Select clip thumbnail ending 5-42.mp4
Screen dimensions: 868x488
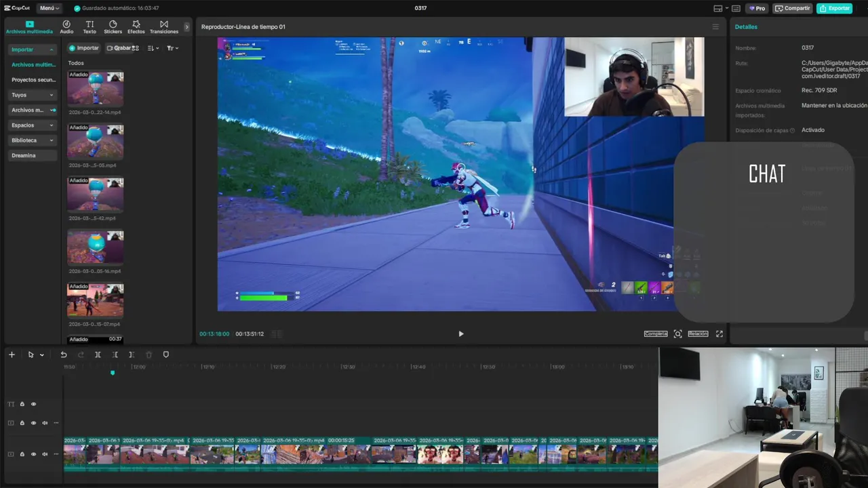click(96, 195)
